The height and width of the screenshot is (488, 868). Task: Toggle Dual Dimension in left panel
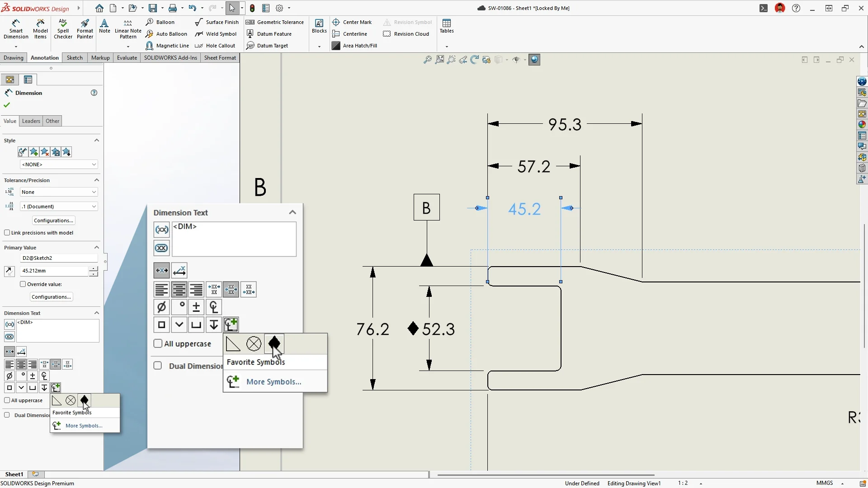[7, 415]
